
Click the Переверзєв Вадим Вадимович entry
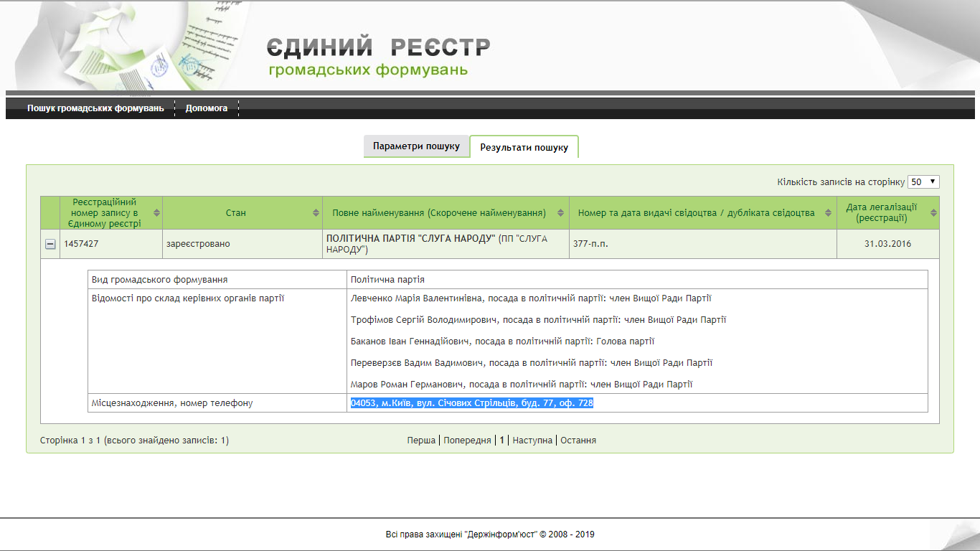click(532, 363)
